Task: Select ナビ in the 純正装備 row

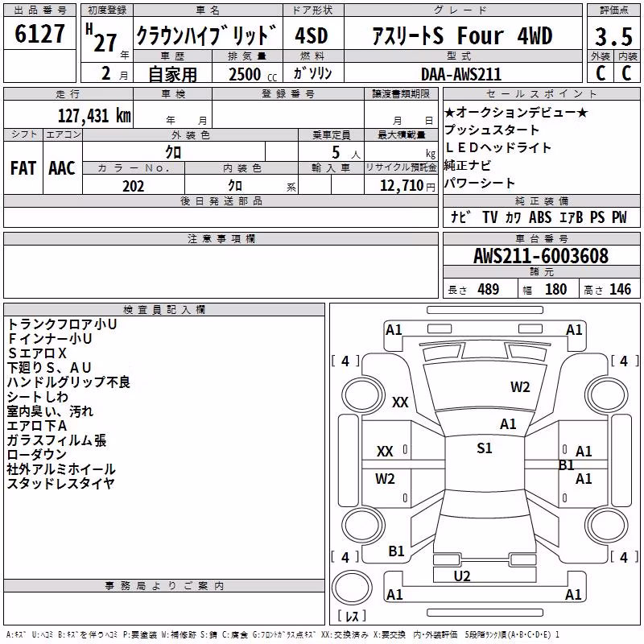Action: [460, 217]
